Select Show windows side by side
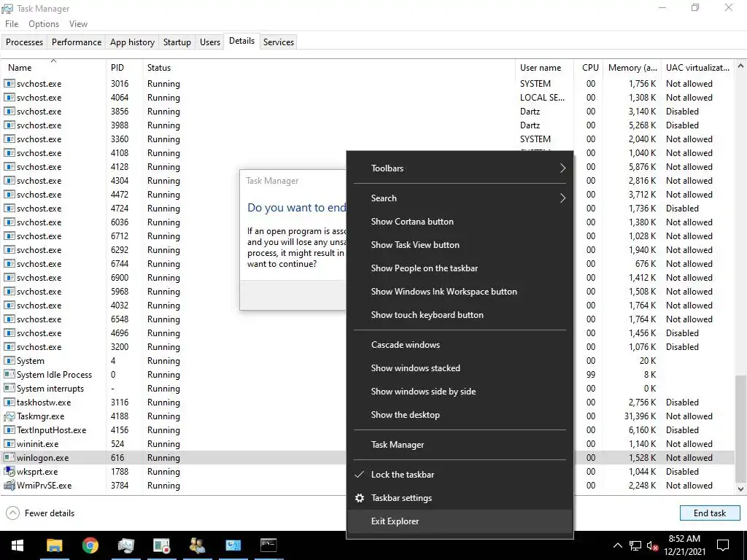 click(x=460, y=392)
